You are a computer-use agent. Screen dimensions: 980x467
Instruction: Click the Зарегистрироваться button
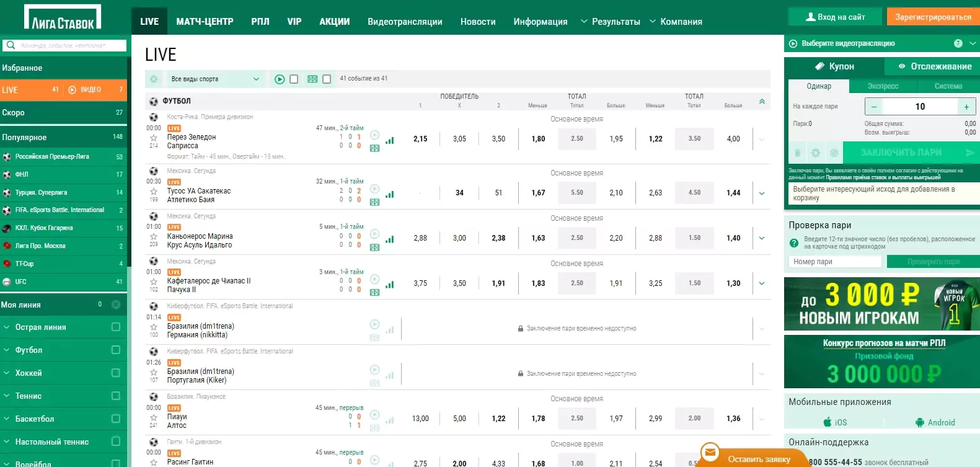933,17
